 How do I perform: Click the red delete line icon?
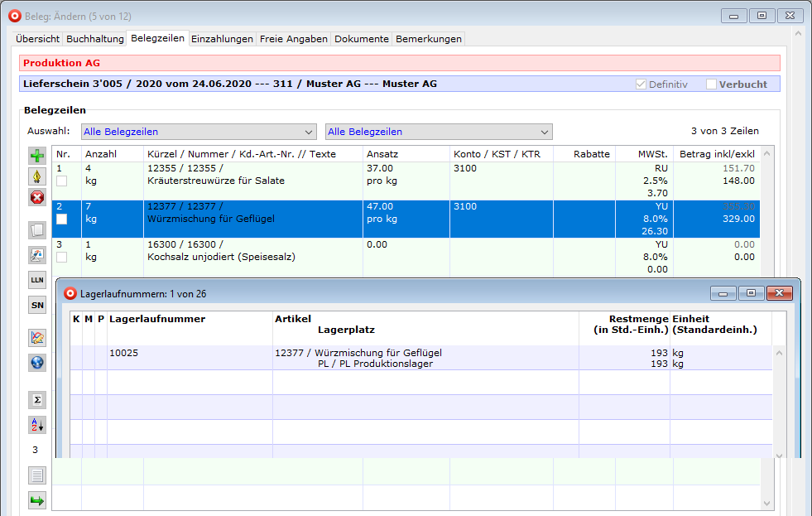[x=37, y=197]
